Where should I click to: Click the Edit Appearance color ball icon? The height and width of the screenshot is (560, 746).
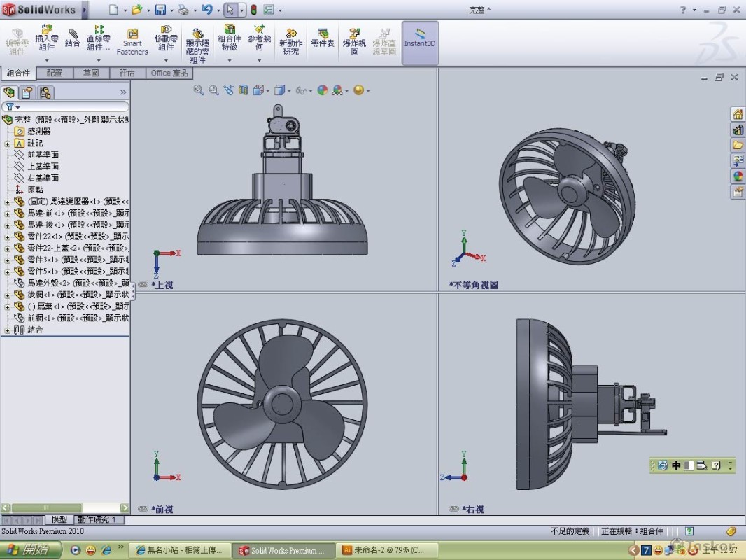[322, 90]
